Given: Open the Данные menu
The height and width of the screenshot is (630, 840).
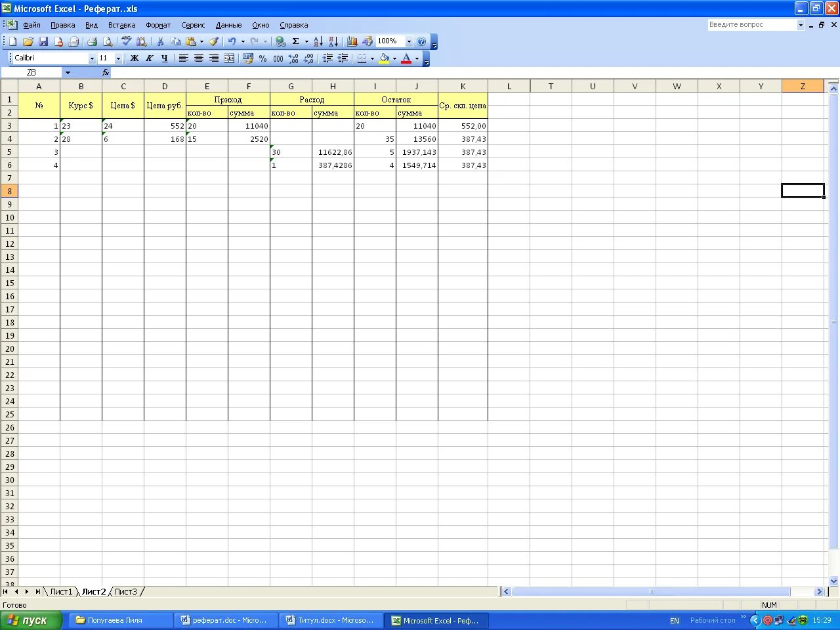Looking at the screenshot, I should [228, 25].
